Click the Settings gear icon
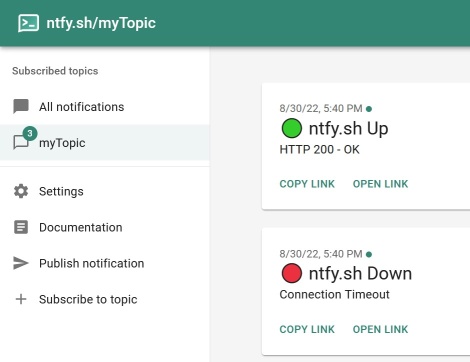Image resolution: width=470 pixels, height=362 pixels. (x=21, y=191)
